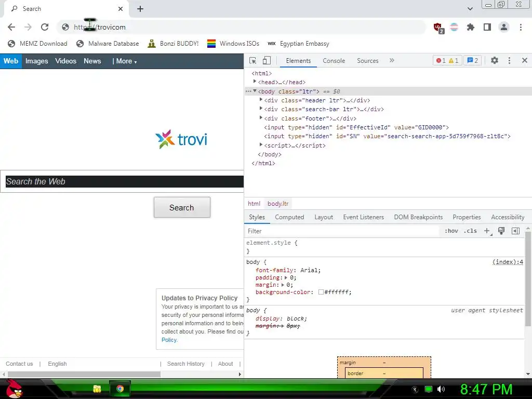This screenshot has height=399, width=532.
Task: Focus the styles Filter field
Action: [343, 231]
